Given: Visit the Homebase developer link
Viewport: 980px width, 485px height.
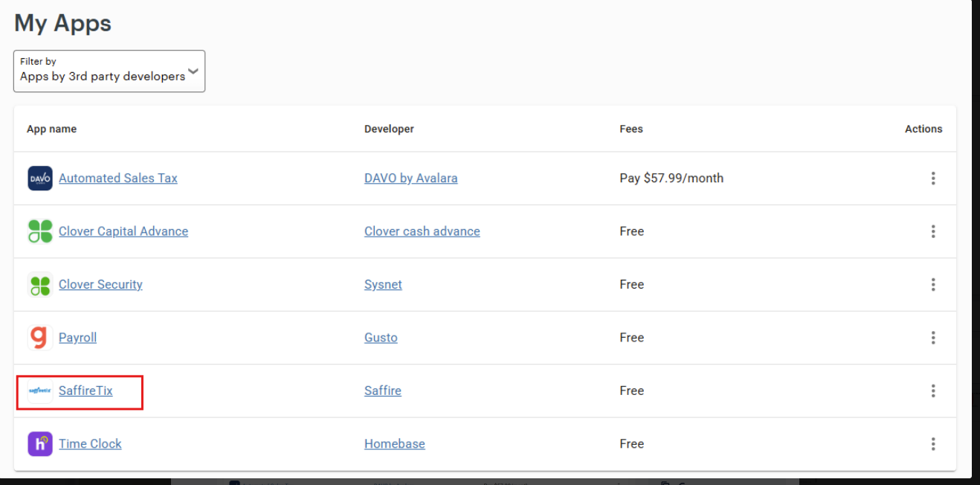Looking at the screenshot, I should pyautogui.click(x=395, y=444).
